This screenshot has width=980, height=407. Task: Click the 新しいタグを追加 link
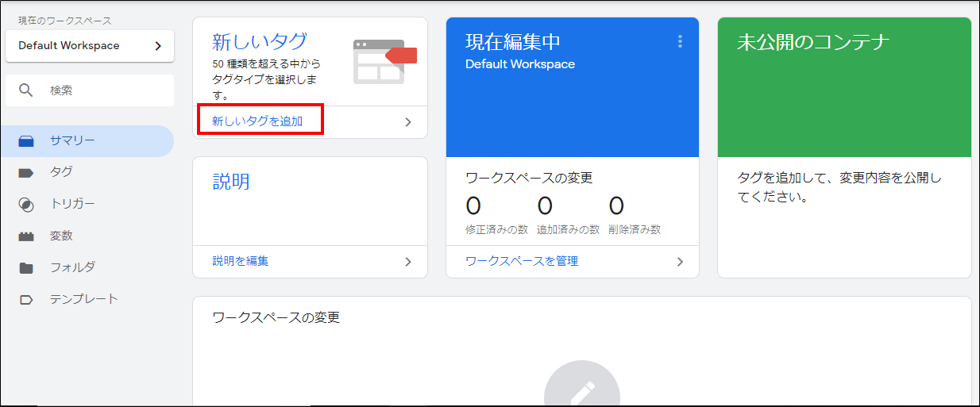tap(257, 121)
